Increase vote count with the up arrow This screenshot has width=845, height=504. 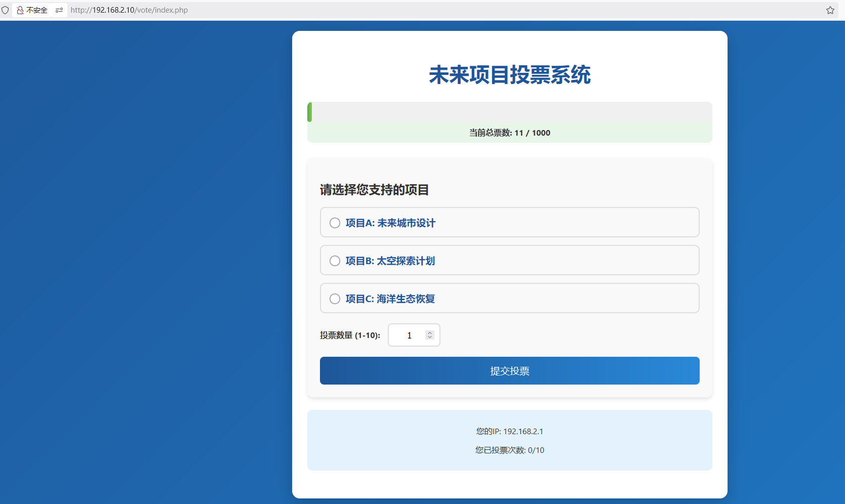430,333
